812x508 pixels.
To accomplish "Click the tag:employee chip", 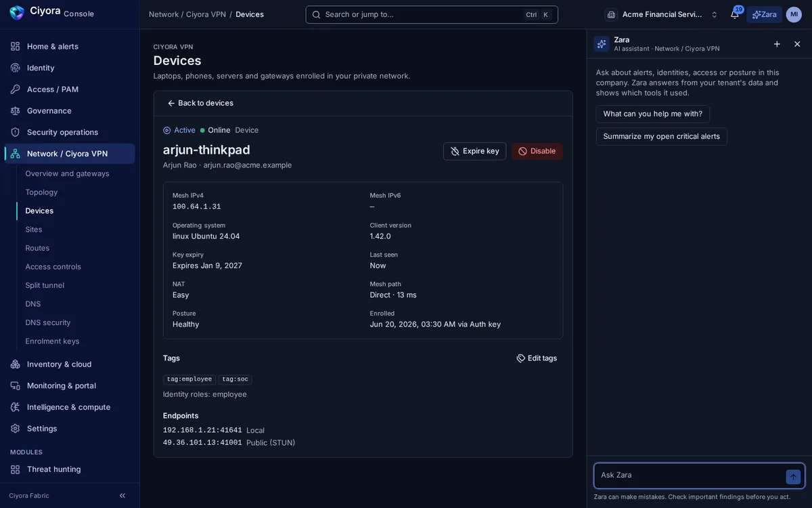I will [x=189, y=379].
